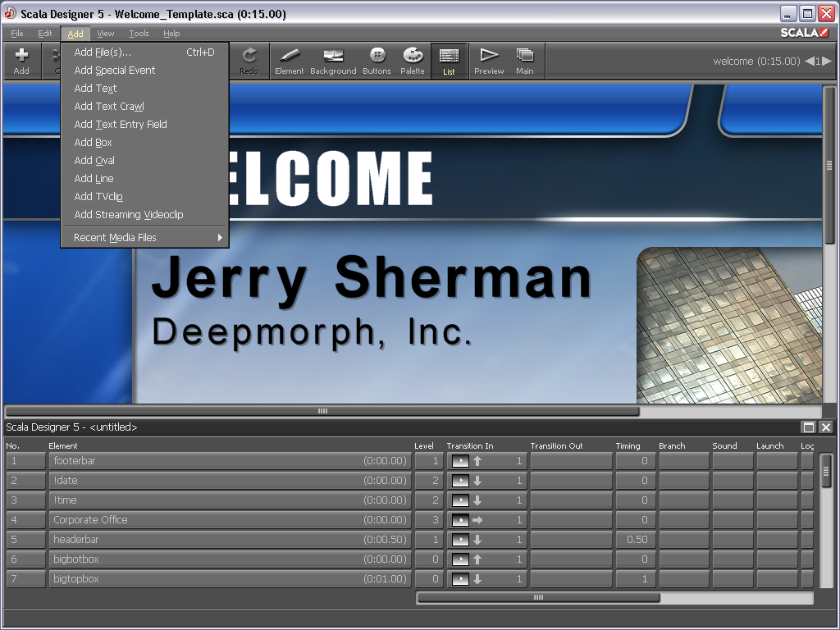Click the headerbar element button
This screenshot has width=840, height=630.
click(229, 540)
